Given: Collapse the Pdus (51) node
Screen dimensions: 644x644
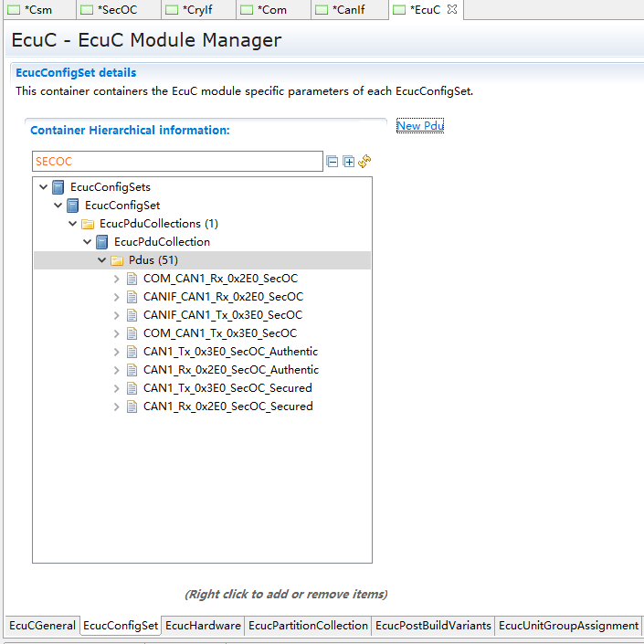Looking at the screenshot, I should click(102, 260).
